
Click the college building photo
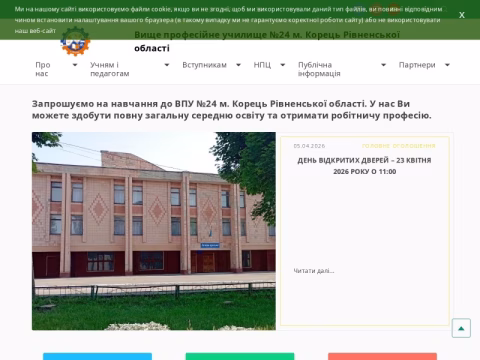[154, 231]
